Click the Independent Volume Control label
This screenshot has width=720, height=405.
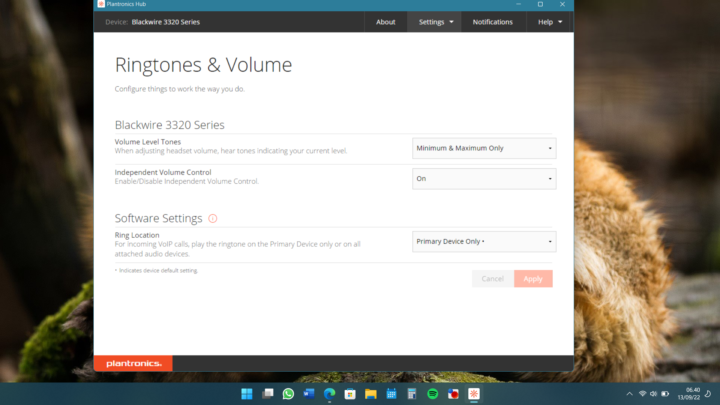coord(163,172)
